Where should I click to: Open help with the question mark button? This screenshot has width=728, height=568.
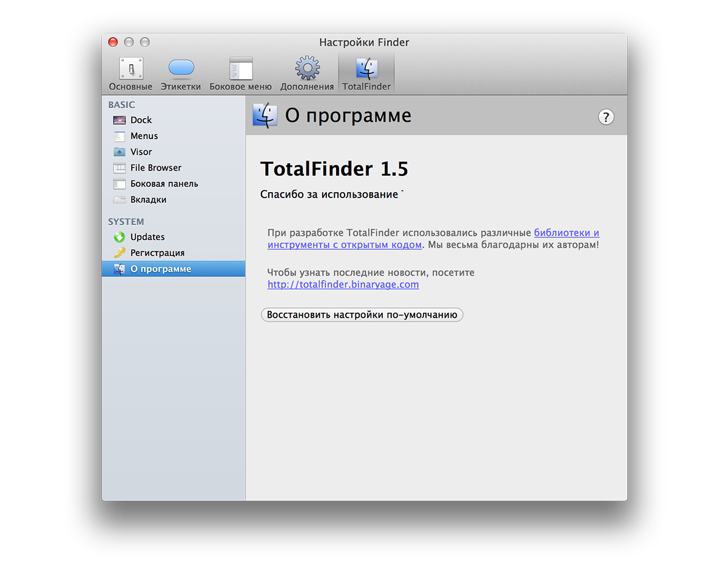(606, 117)
